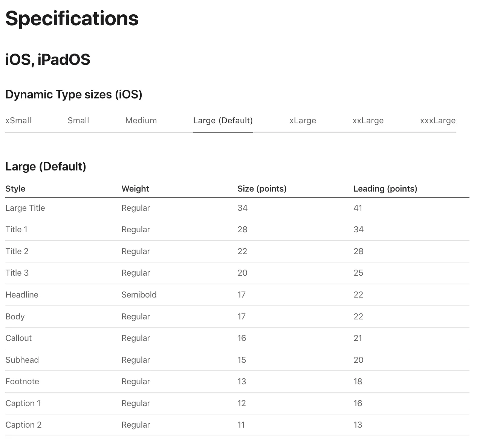The width and height of the screenshot is (477, 448).
Task: Click the iOS, iPadOS section heading
Action: point(48,60)
